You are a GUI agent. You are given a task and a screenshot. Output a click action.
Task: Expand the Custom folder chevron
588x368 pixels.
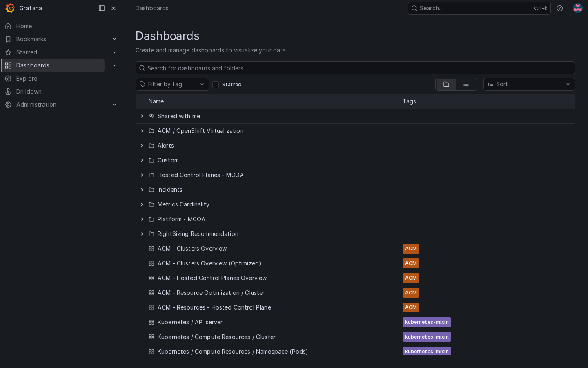pos(142,160)
